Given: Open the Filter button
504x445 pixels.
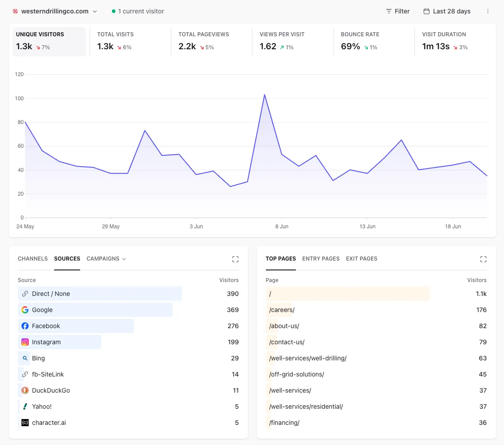Looking at the screenshot, I should point(397,11).
